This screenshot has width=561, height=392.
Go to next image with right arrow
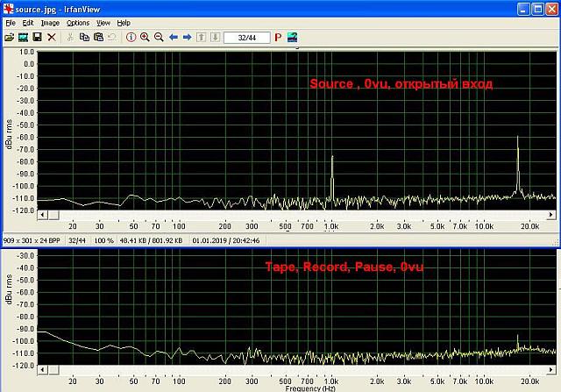coord(187,38)
